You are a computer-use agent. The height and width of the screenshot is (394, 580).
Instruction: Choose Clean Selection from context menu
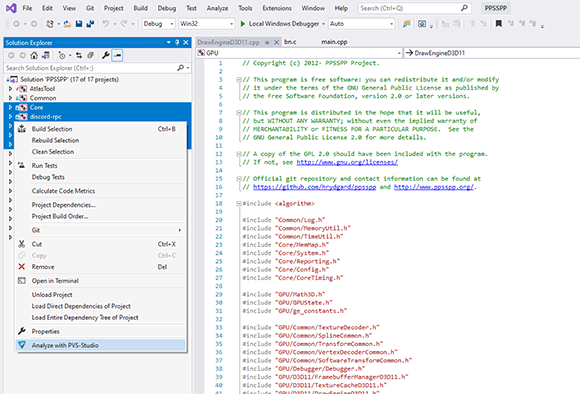pos(100,152)
